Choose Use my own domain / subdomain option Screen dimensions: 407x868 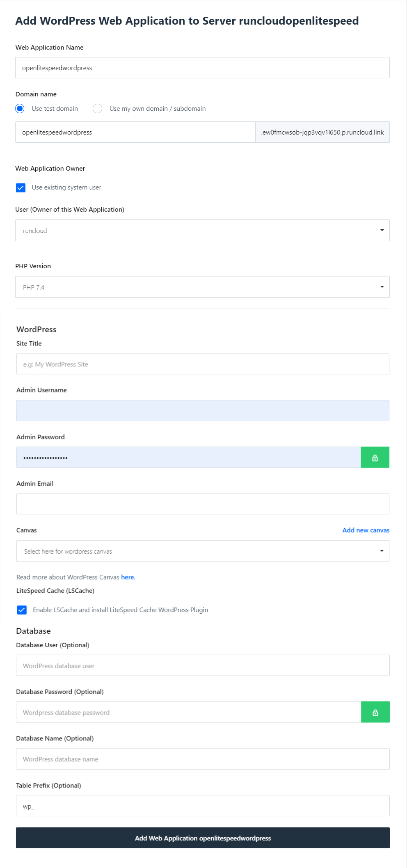point(97,108)
